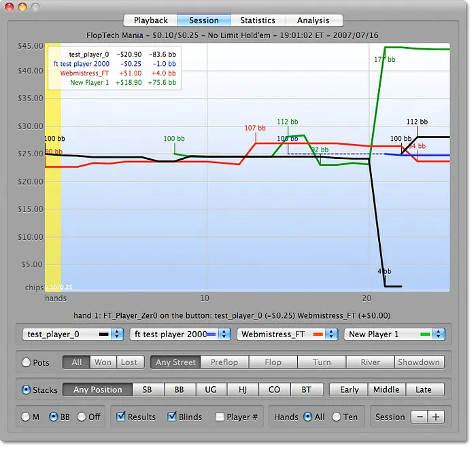Open the test_player_0 player dropdown
This screenshot has height=450, width=476.
pyautogui.click(x=73, y=334)
